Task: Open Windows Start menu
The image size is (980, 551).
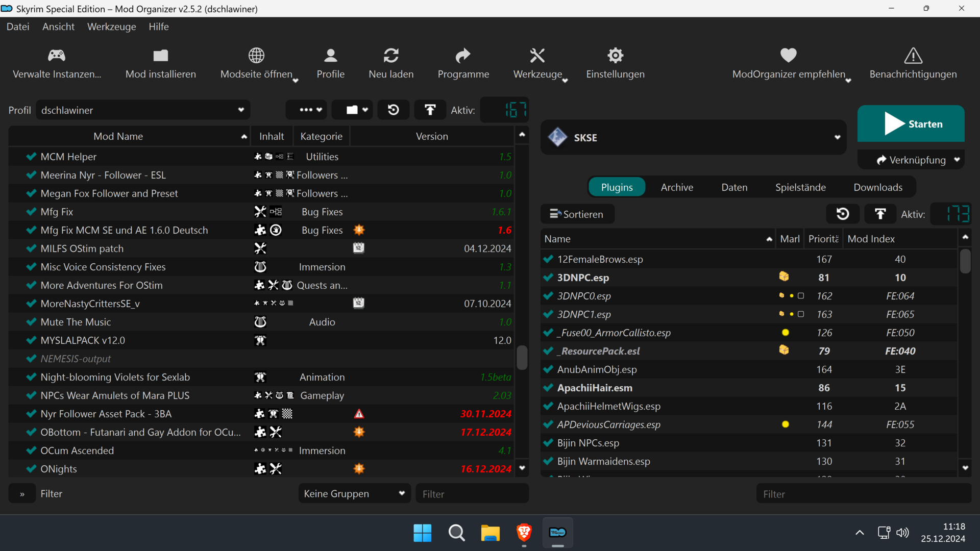Action: (x=423, y=533)
